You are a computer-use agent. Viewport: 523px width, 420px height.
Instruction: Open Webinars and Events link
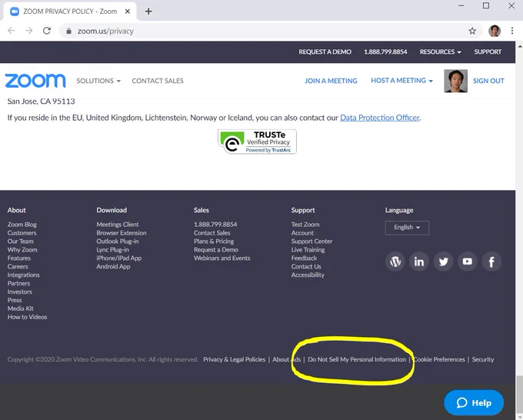pos(222,258)
